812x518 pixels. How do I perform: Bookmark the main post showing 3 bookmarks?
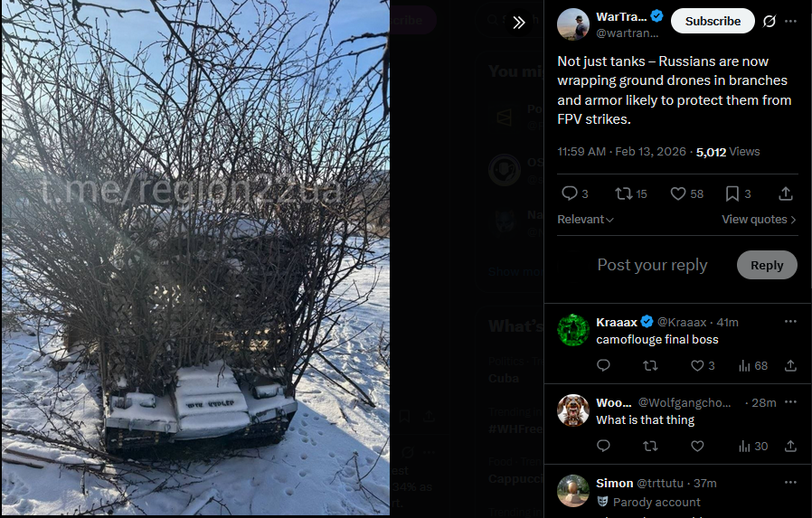738,193
